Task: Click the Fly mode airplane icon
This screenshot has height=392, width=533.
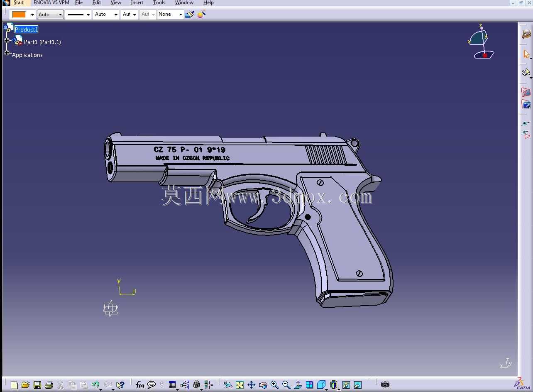Action: [228, 385]
